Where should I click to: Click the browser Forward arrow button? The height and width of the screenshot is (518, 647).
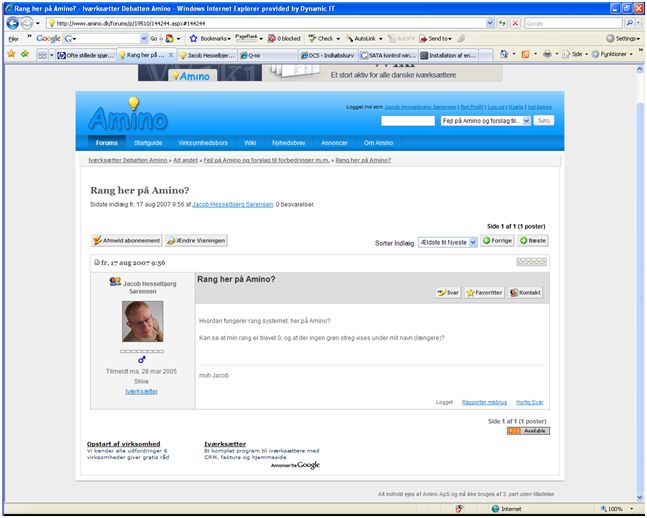(x=27, y=24)
